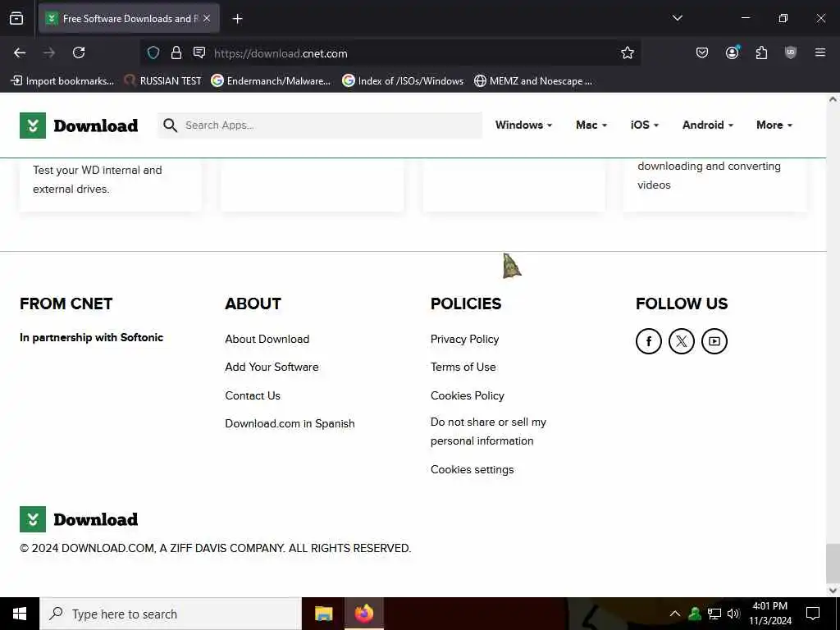Click Do not share or sell my personal information
Screen dimensions: 840x630
coord(489,431)
